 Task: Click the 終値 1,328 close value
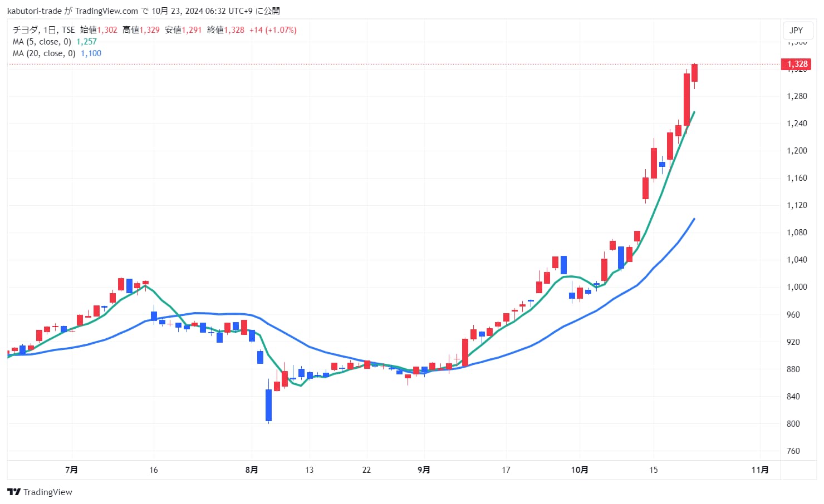point(225,30)
